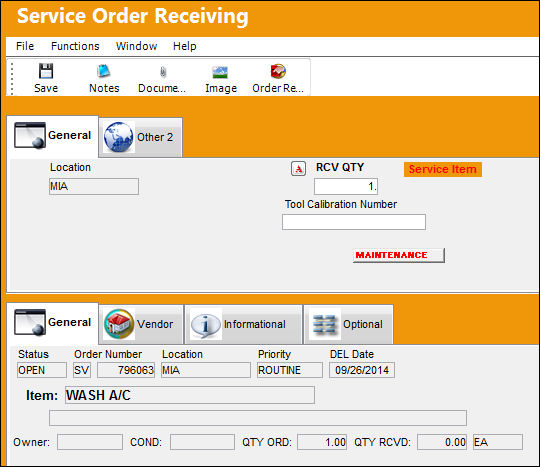Click the Priority field showing ROUTINE
The height and width of the screenshot is (467, 540).
[290, 370]
